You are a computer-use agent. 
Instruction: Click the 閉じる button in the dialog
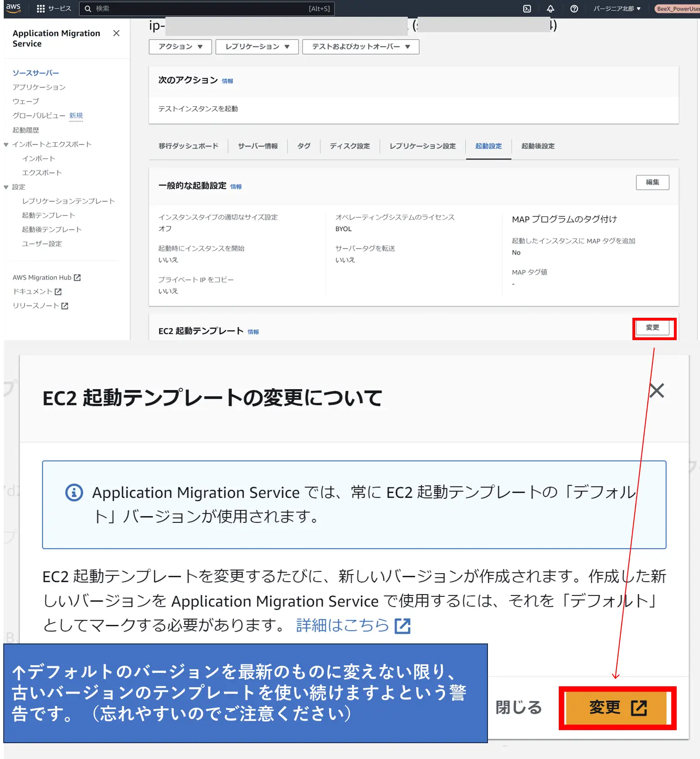[519, 707]
